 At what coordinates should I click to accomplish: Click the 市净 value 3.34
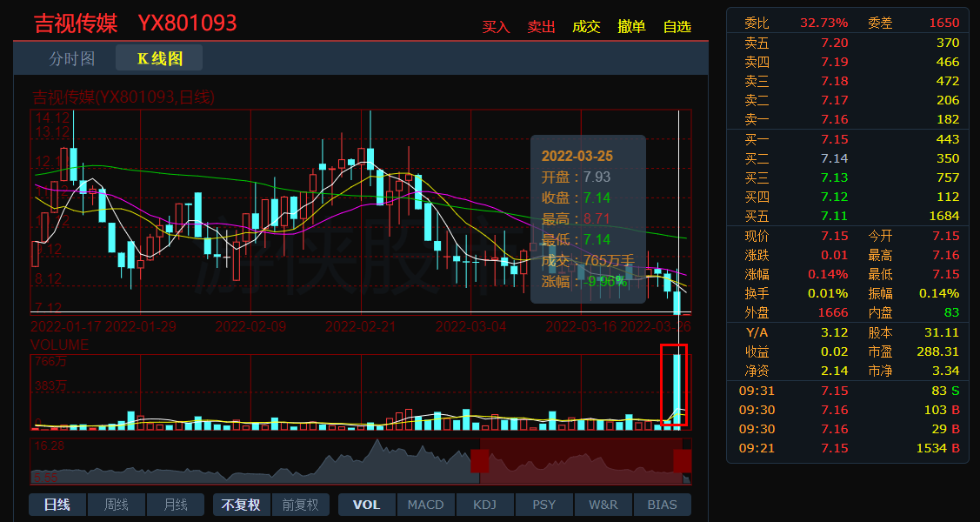(945, 371)
